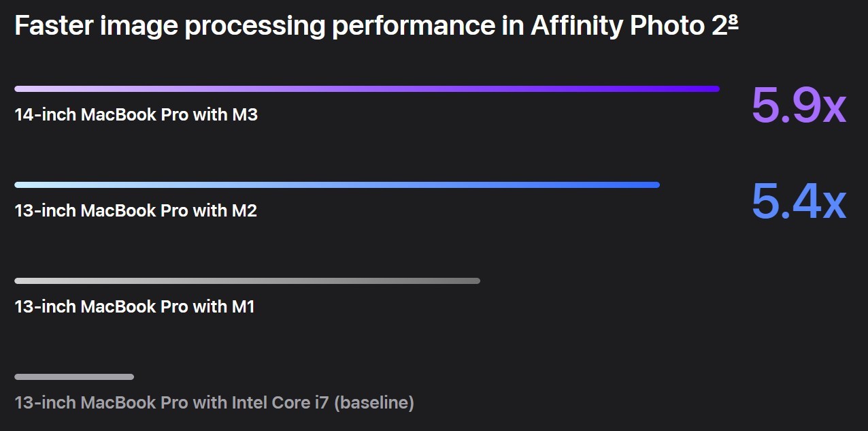Click the "14-inch MacBook Pro with M3" label
This screenshot has height=431, width=868.
coord(136,114)
